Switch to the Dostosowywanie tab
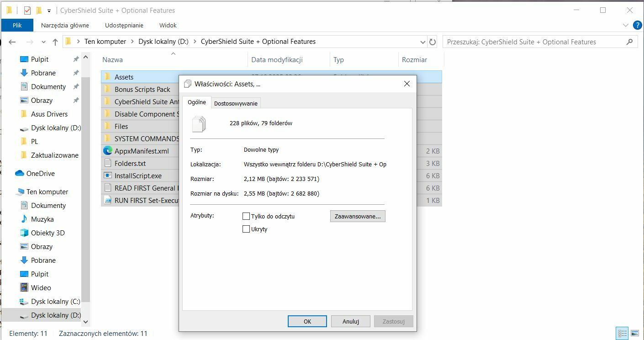Image resolution: width=644 pixels, height=340 pixels. [x=236, y=103]
